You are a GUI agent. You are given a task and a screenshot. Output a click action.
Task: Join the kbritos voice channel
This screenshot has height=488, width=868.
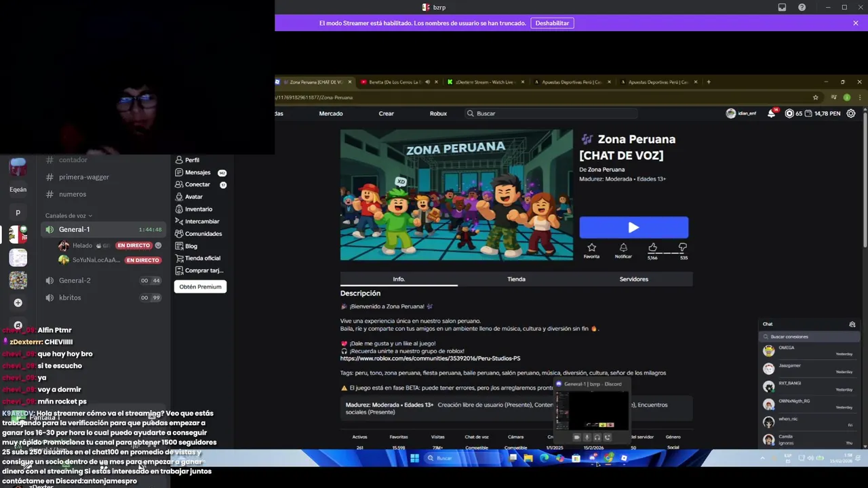[x=104, y=298]
